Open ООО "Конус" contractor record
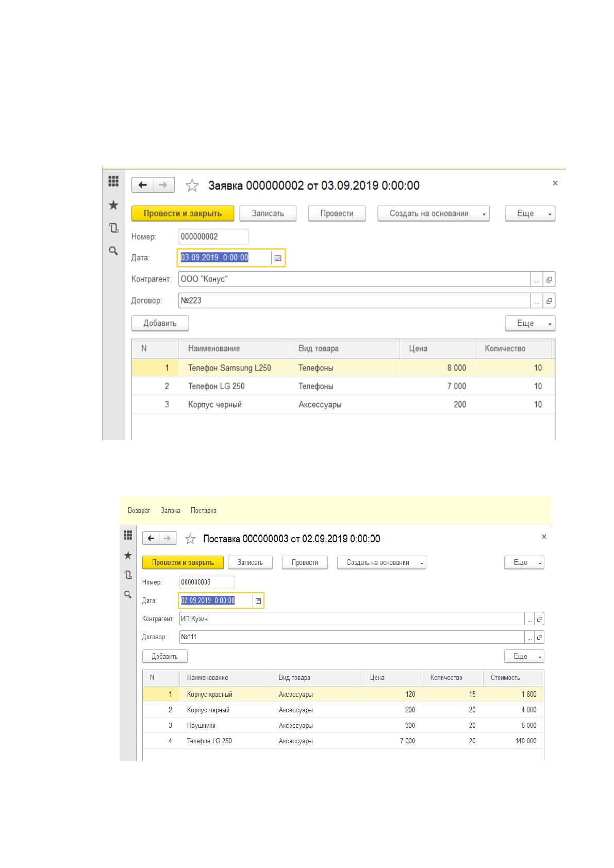The image size is (614, 868). (550, 279)
